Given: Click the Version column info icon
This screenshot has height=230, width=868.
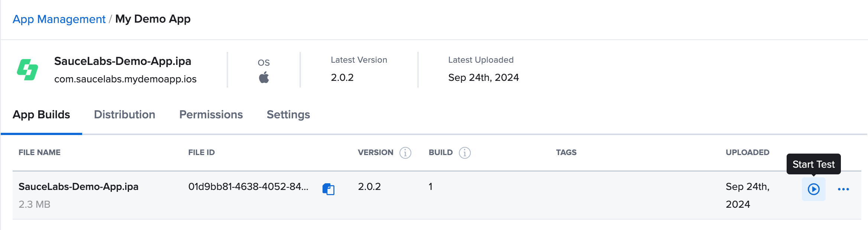Looking at the screenshot, I should [x=405, y=152].
